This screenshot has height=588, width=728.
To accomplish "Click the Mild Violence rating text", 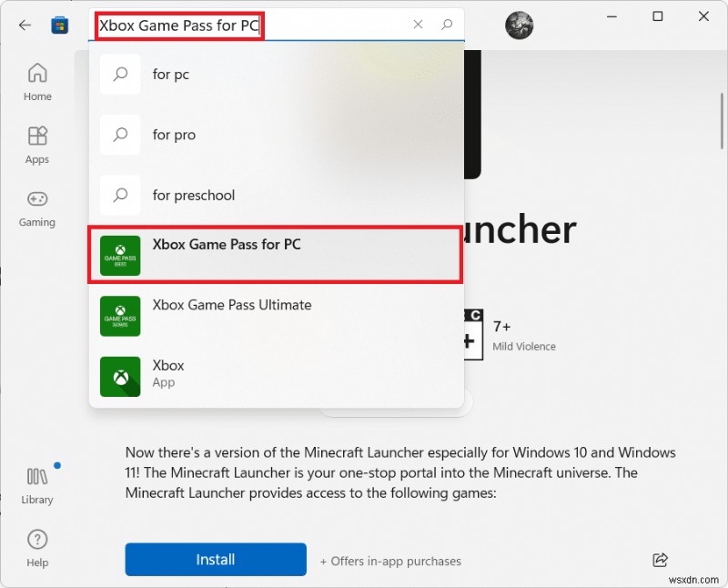I will coord(524,347).
